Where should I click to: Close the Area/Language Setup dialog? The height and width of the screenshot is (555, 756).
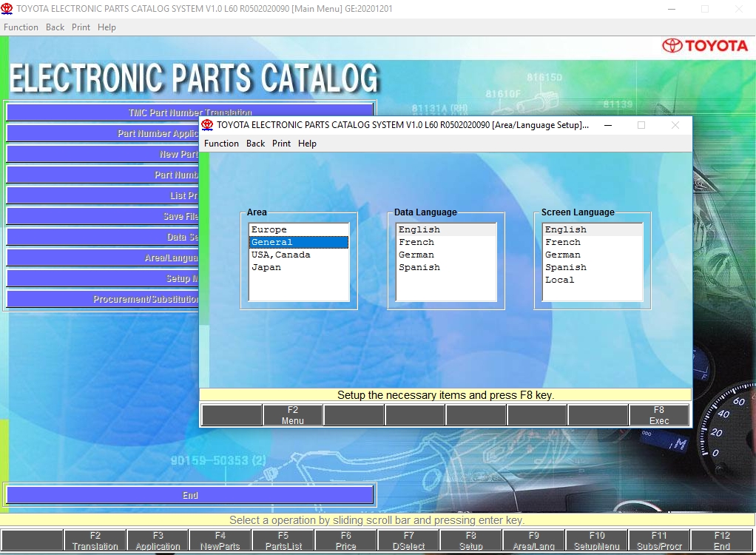(675, 125)
